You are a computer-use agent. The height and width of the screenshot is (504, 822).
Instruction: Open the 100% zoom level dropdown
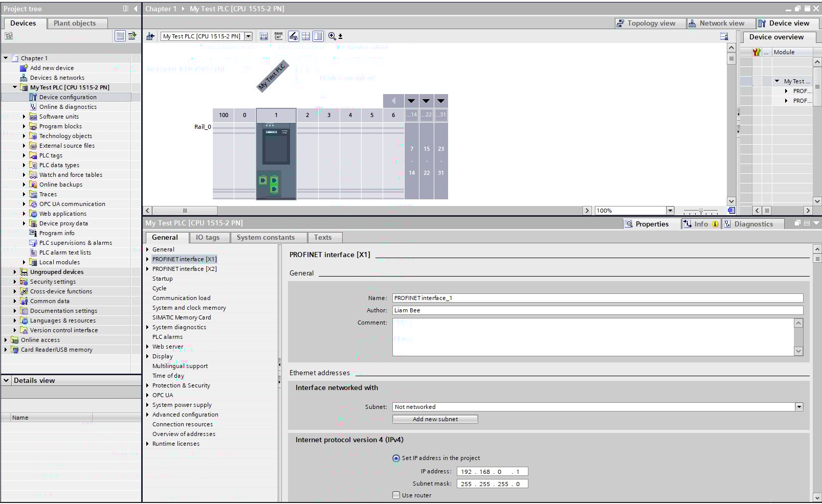(x=670, y=211)
